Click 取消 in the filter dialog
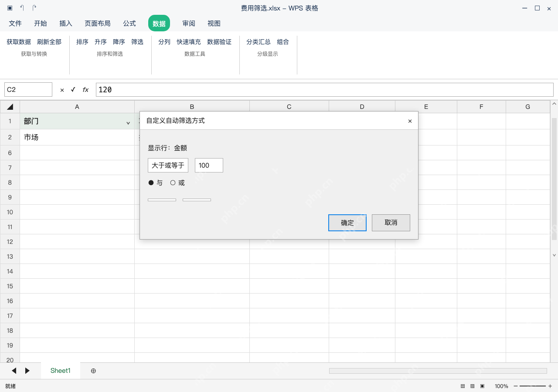Screen dimensions: 558x392 pyautogui.click(x=391, y=223)
